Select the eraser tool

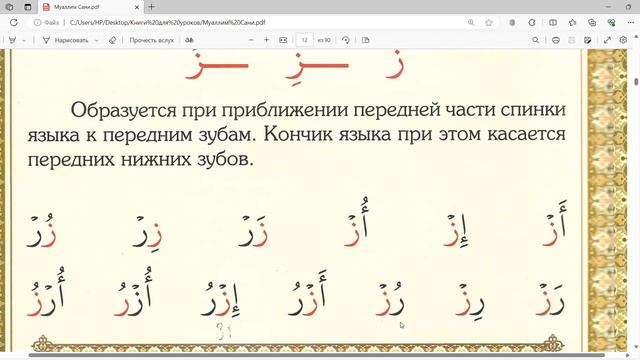(112, 40)
